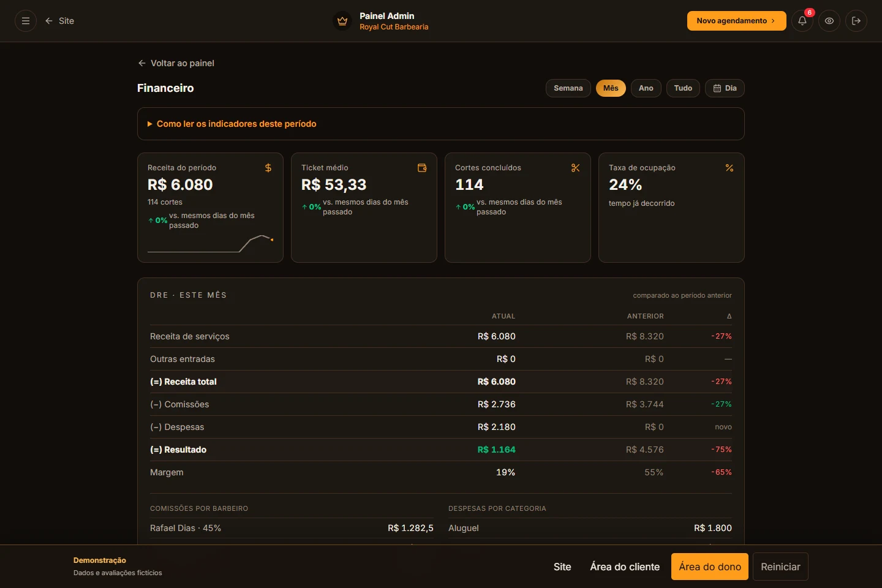The height and width of the screenshot is (588, 882).
Task: Click Margem row label
Action: [167, 472]
